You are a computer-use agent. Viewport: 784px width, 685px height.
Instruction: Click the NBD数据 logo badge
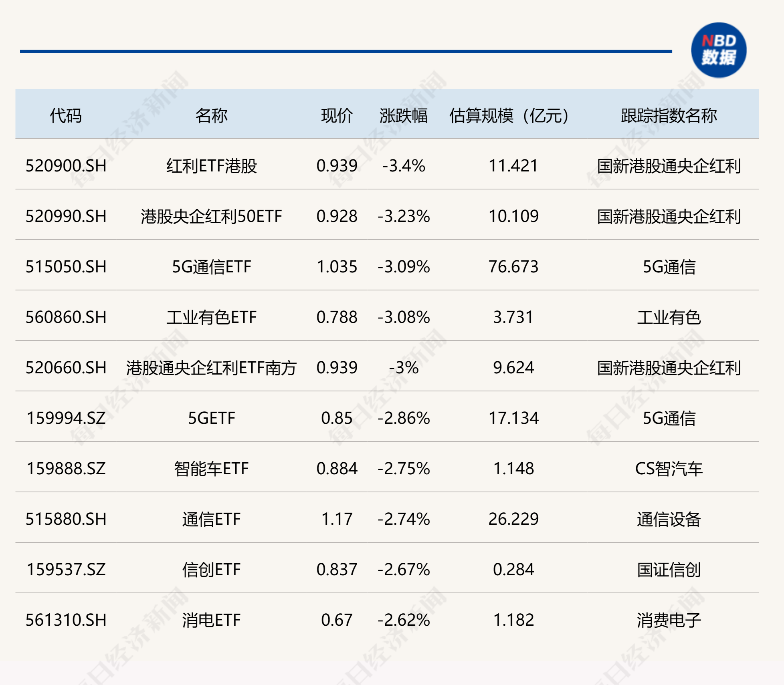point(719,50)
